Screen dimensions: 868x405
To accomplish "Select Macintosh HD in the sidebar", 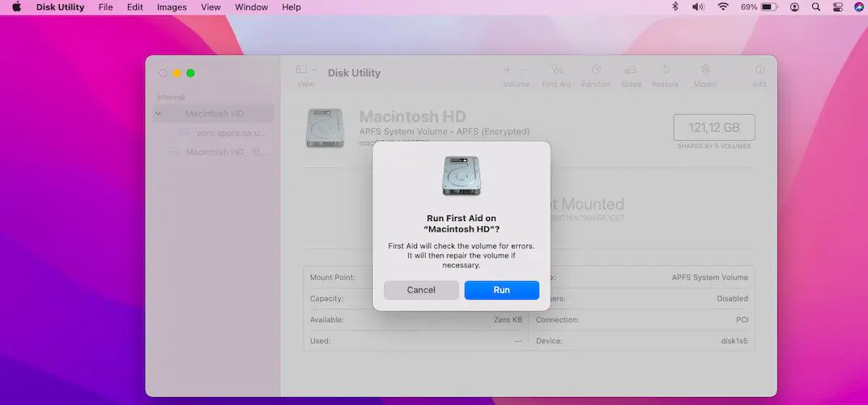I will [x=214, y=114].
